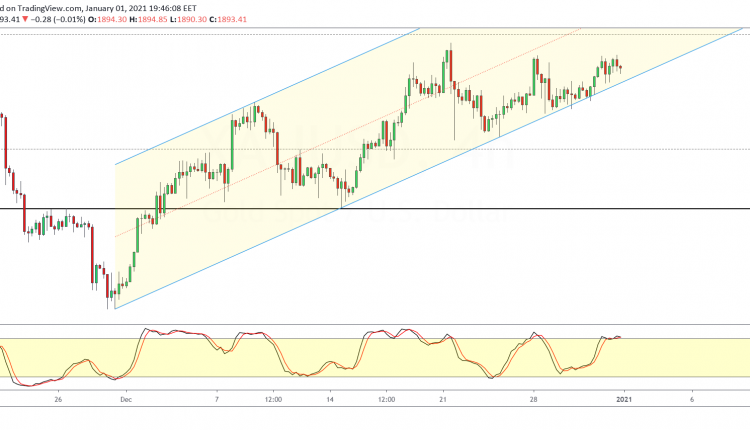This screenshot has height=430, width=750.
Task: Click the 12:00 label after 14
Action: 386,399
